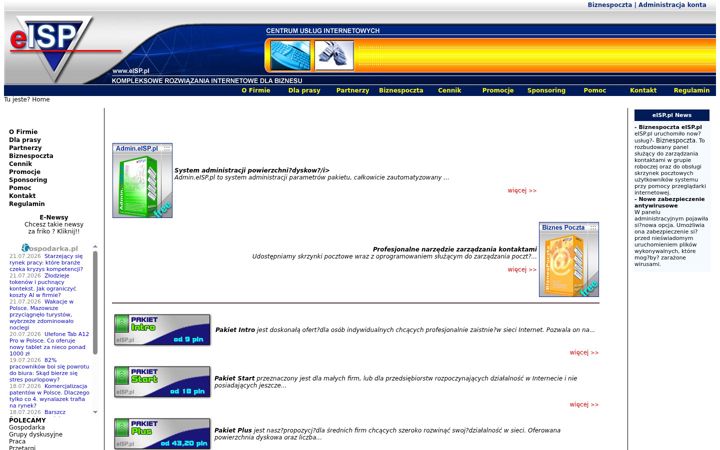Click 'Nowe zabezpieczenie antywirusowe' news headline

669,202
